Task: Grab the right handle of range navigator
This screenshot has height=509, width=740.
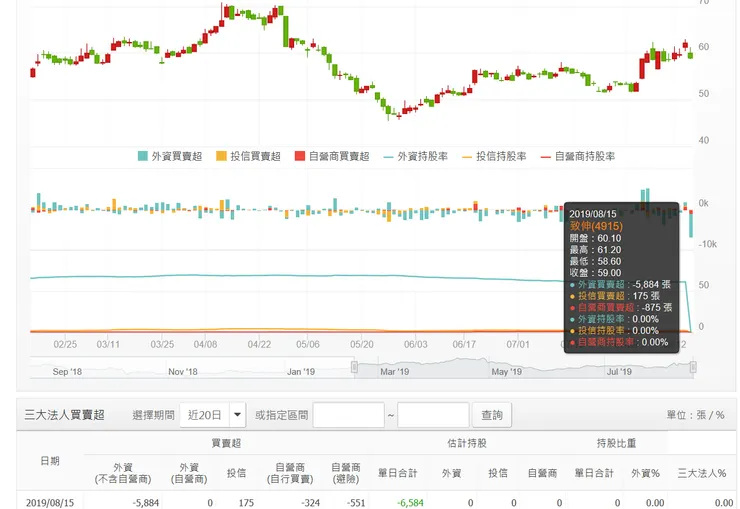Action: [693, 367]
